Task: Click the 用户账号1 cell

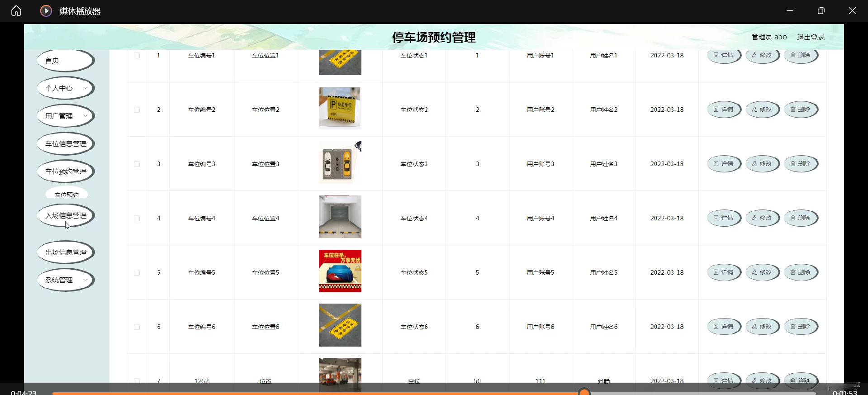Action: coord(541,55)
